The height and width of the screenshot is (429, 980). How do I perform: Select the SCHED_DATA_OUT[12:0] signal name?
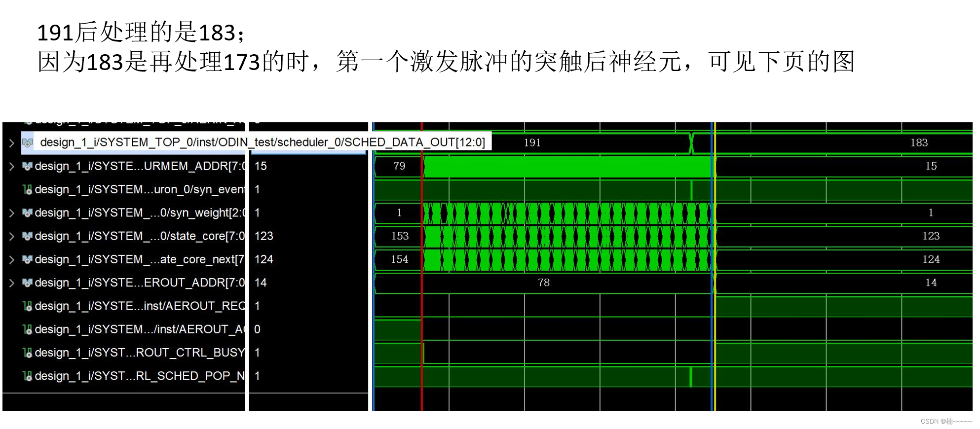pos(263,143)
